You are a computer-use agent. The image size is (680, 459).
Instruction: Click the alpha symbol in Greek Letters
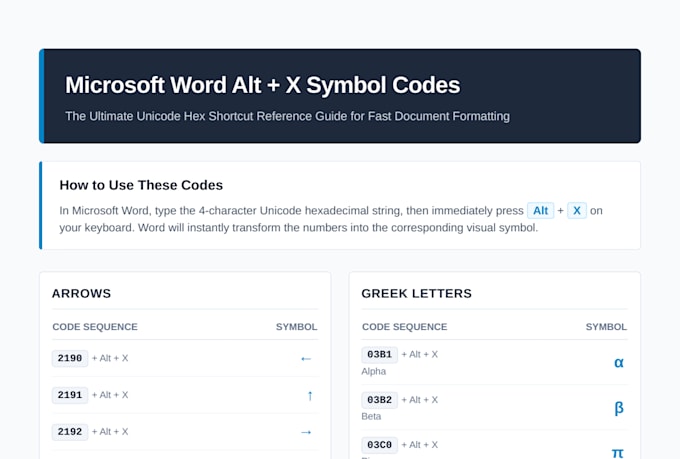point(619,362)
